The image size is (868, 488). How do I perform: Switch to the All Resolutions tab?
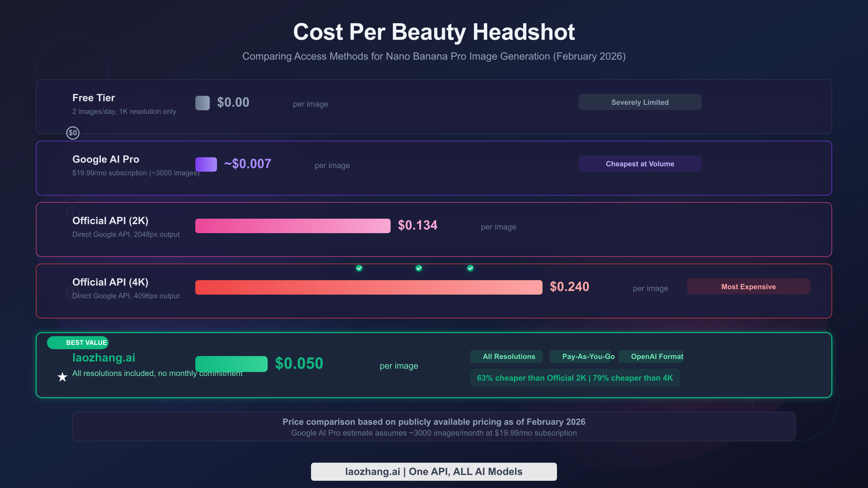[506, 356]
